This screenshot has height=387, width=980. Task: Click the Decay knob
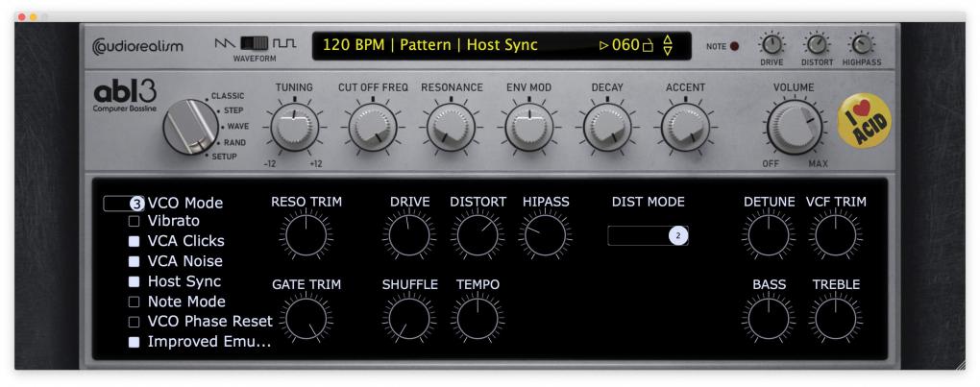(x=607, y=128)
